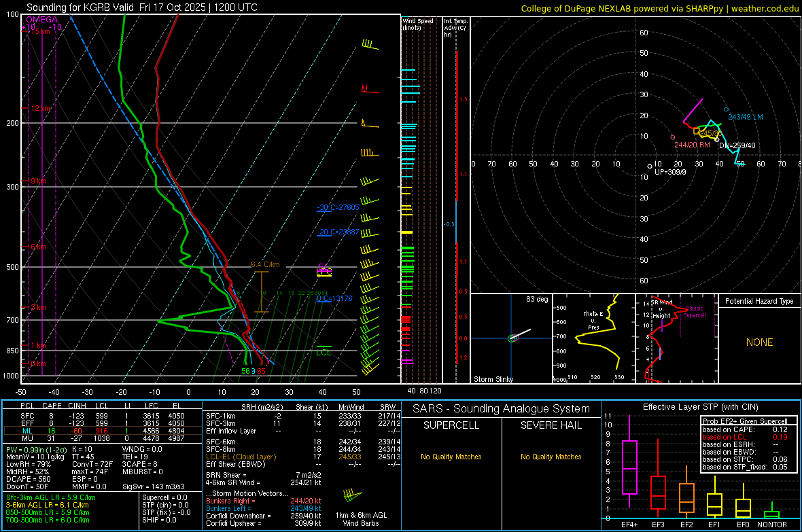
Task: Click the Potential Hazard Type heading
Action: [x=759, y=301]
